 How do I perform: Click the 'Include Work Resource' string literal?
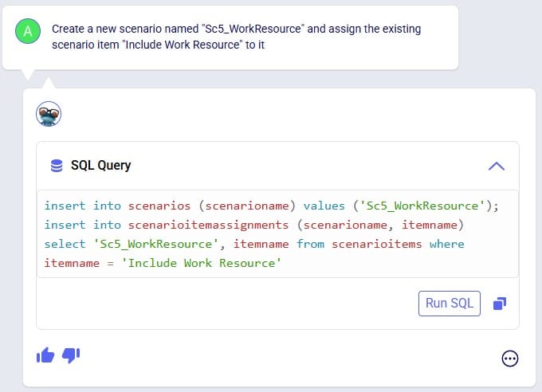tap(202, 263)
